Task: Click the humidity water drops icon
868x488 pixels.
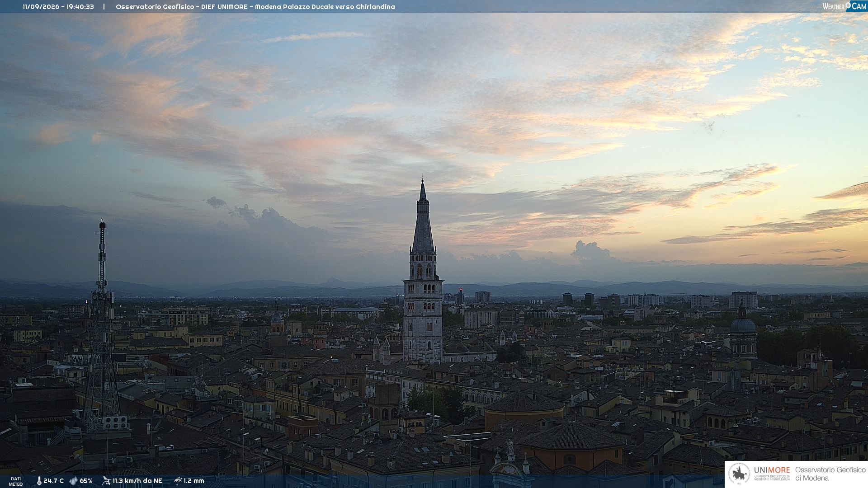Action: click(x=73, y=481)
